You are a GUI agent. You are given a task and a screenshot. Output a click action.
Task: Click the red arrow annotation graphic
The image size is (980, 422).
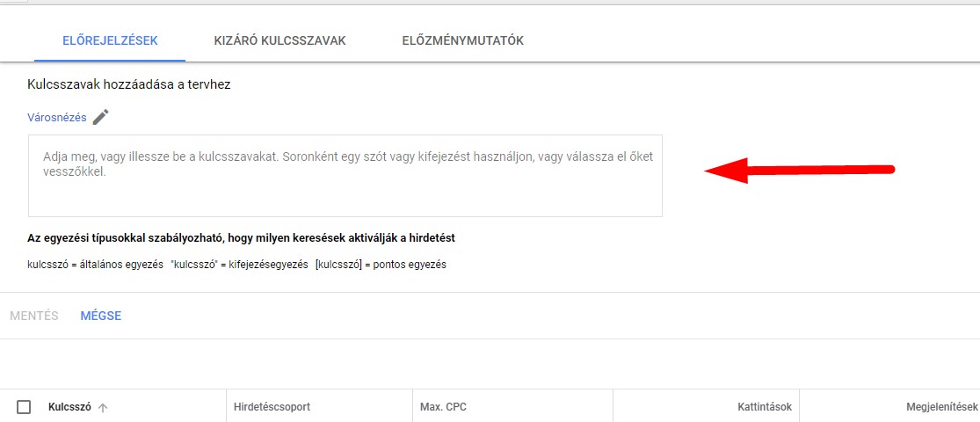799,170
